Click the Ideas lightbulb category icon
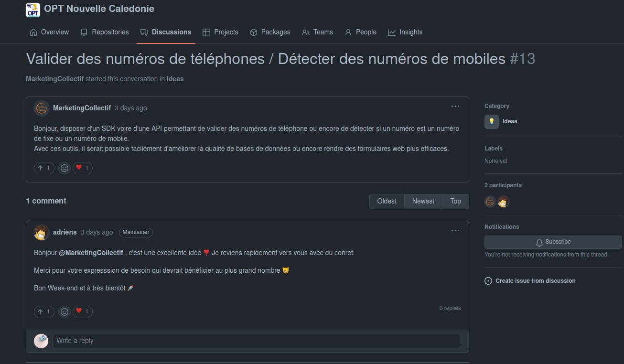The width and height of the screenshot is (624, 364). [492, 121]
